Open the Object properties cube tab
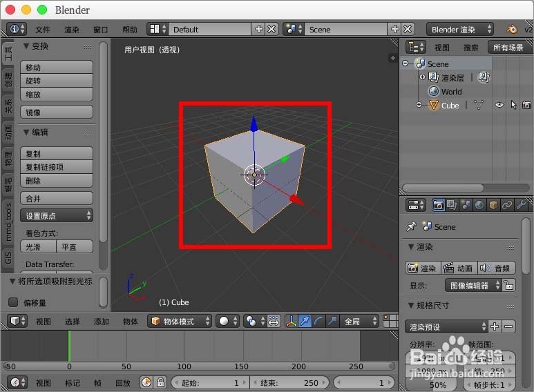The height and width of the screenshot is (392, 534). click(493, 205)
